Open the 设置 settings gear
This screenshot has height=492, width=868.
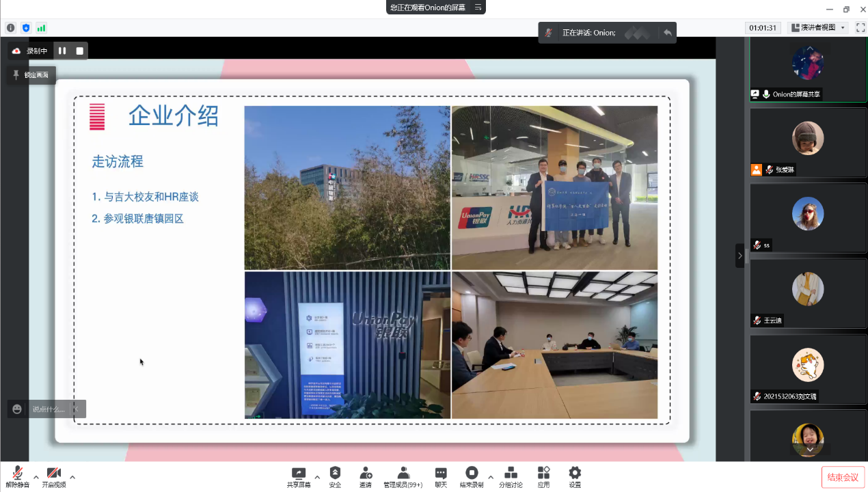[x=575, y=476]
